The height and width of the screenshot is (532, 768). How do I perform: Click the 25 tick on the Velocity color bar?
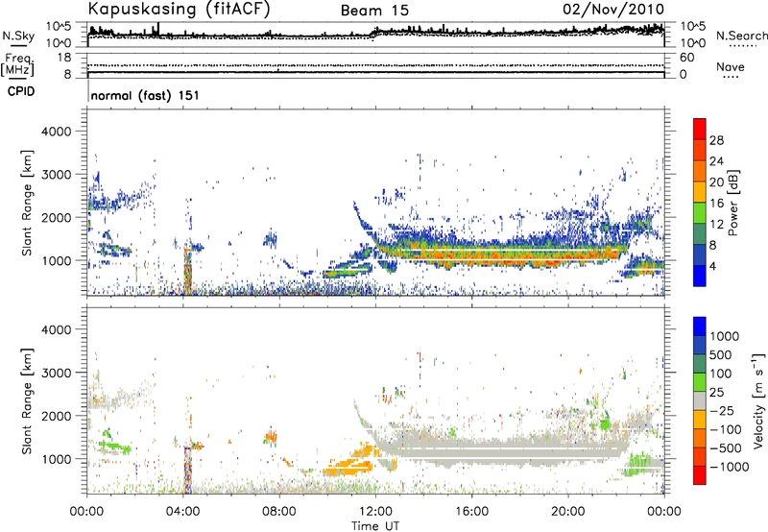click(717, 393)
